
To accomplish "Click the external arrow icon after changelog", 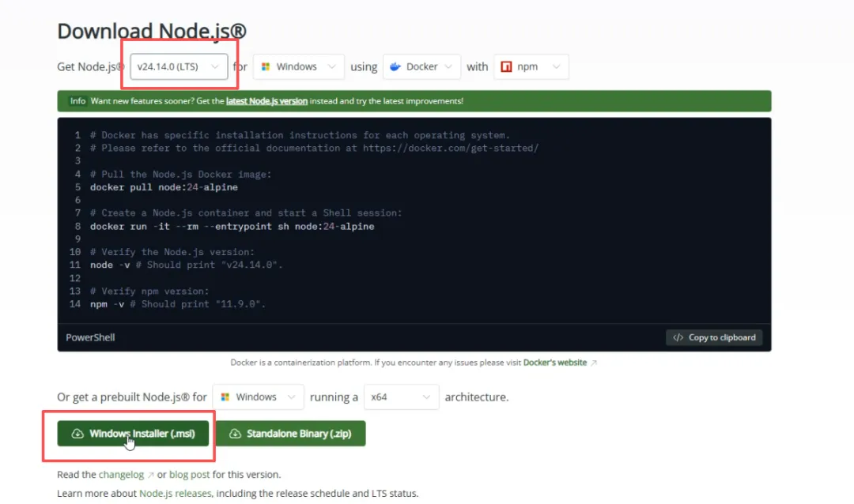I will point(151,475).
